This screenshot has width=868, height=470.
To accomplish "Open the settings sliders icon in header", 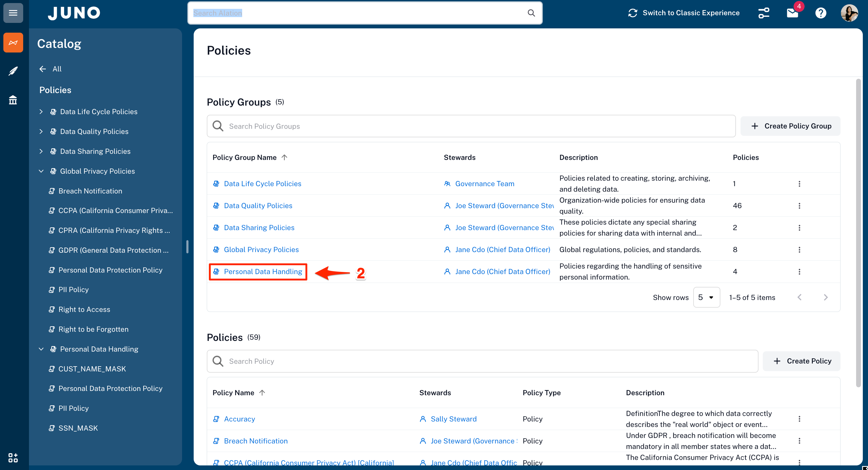I will 764,13.
